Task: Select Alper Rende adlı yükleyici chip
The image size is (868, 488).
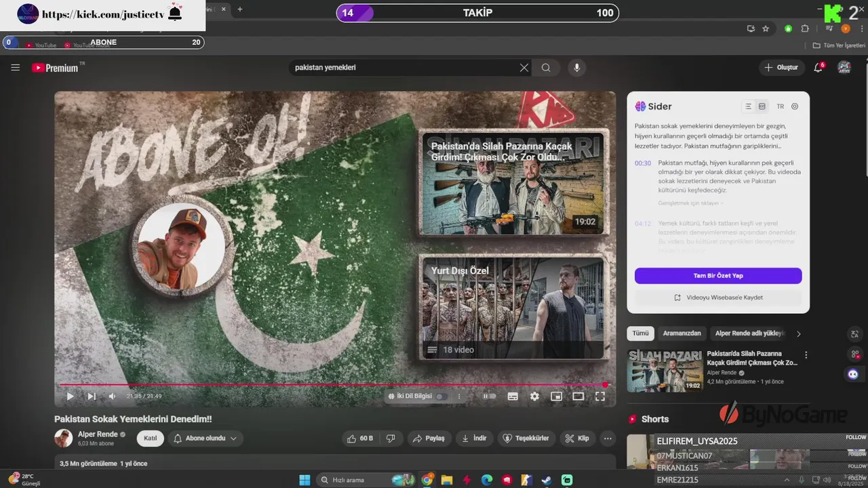Action: [749, 333]
